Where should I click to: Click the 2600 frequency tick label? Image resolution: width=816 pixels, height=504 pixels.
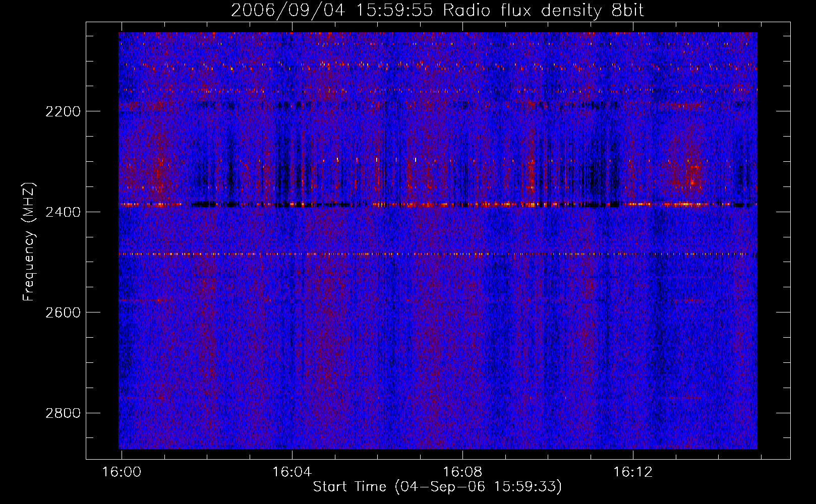pyautogui.click(x=63, y=312)
